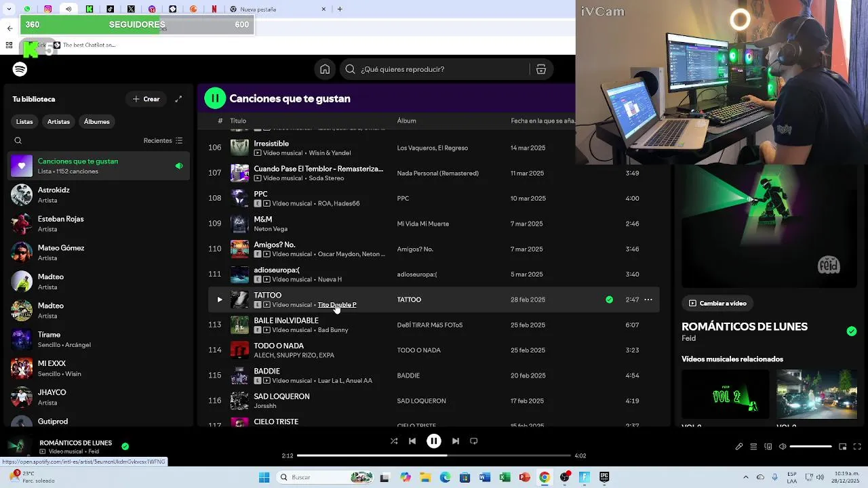Viewport: 868px width, 488px height.
Task: Seek within the song progress bar
Action: (434, 455)
